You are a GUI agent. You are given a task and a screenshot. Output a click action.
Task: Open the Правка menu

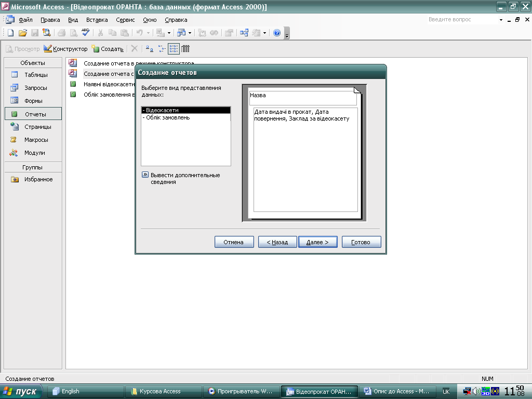click(x=50, y=20)
